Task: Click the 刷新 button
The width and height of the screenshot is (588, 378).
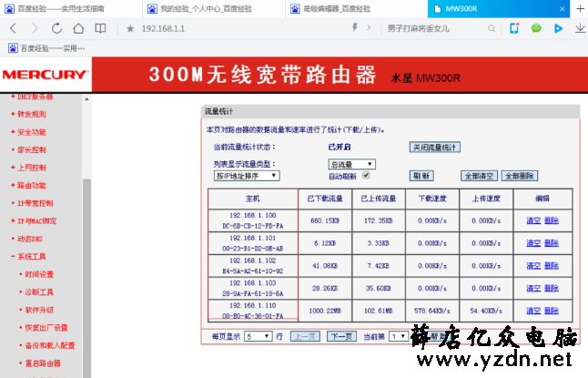Action: coord(421,176)
